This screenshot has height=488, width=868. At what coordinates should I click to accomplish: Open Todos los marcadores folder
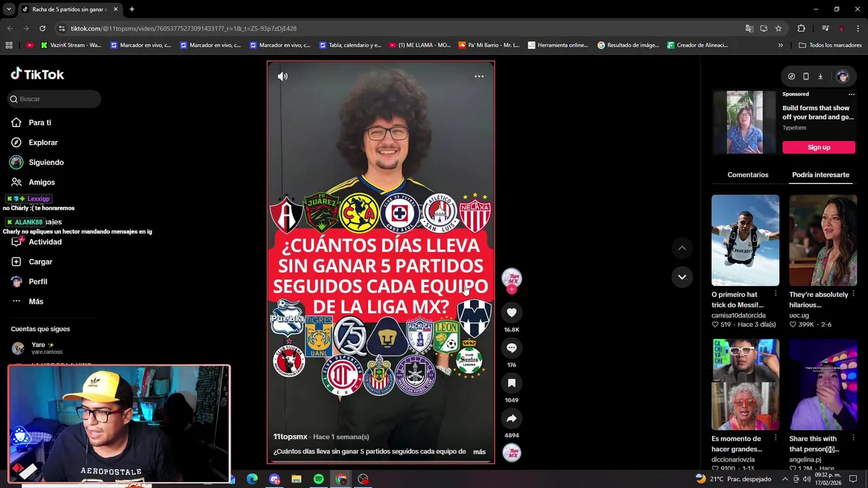pos(830,45)
